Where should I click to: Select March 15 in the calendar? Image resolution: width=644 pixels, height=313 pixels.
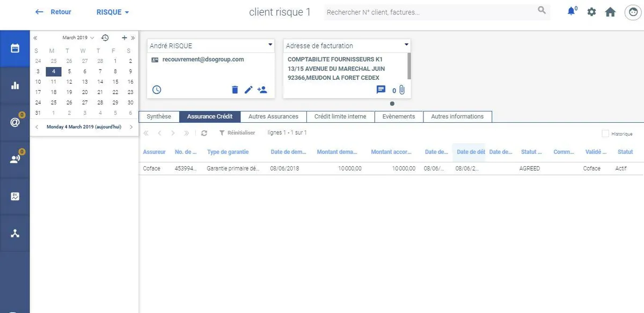115,82
